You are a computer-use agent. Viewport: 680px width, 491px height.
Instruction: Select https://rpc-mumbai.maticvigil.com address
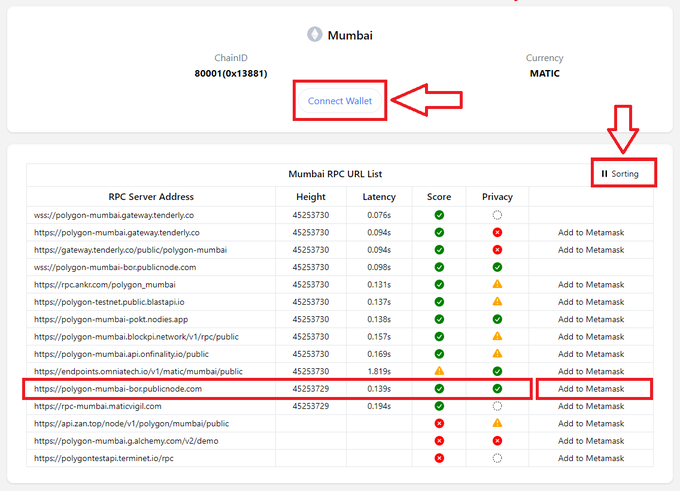pos(98,406)
